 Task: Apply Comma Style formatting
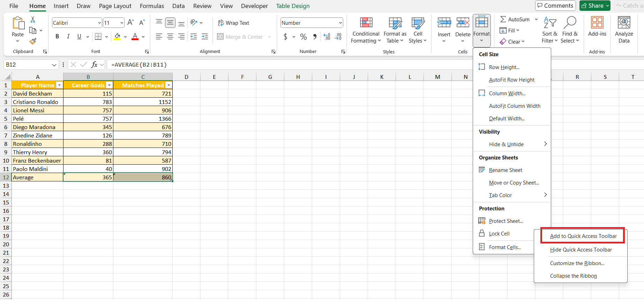click(x=315, y=37)
